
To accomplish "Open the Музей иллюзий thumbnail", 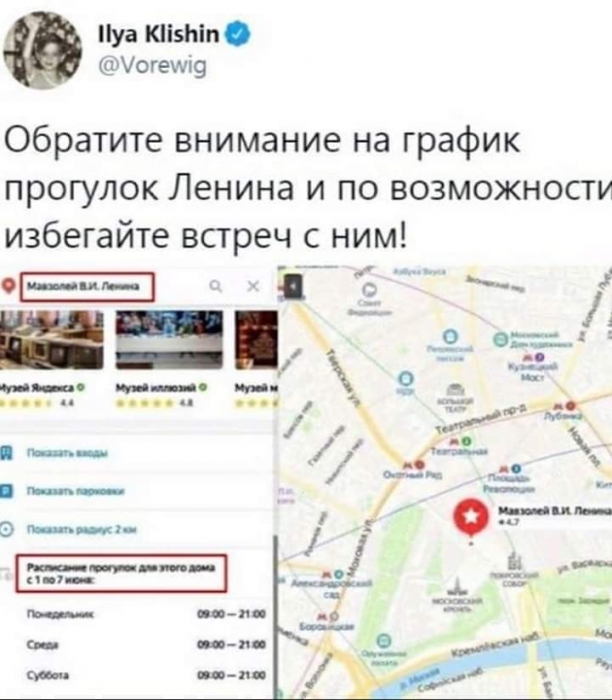I will 169,340.
